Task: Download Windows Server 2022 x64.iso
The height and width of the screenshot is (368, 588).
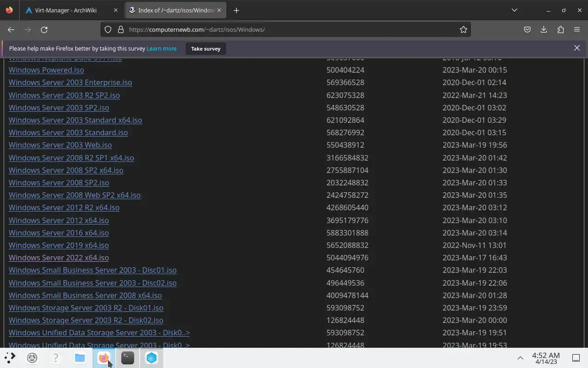Action: click(x=59, y=258)
